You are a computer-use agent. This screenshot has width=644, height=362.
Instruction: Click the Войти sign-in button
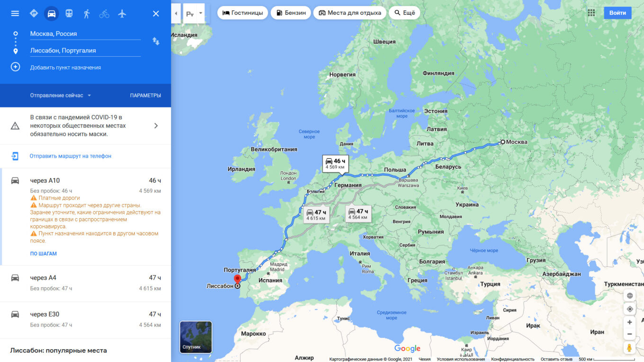617,13
